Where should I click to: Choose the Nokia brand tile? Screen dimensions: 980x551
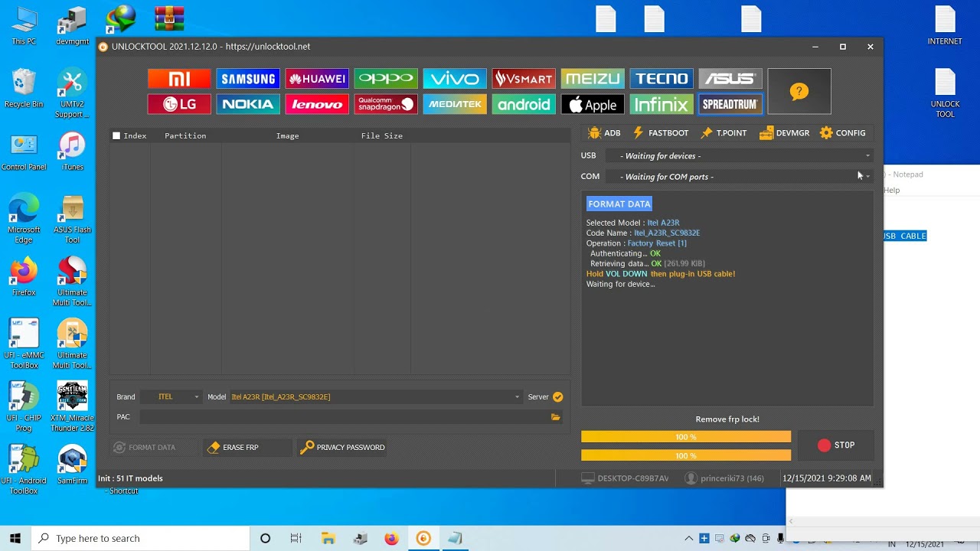click(248, 104)
